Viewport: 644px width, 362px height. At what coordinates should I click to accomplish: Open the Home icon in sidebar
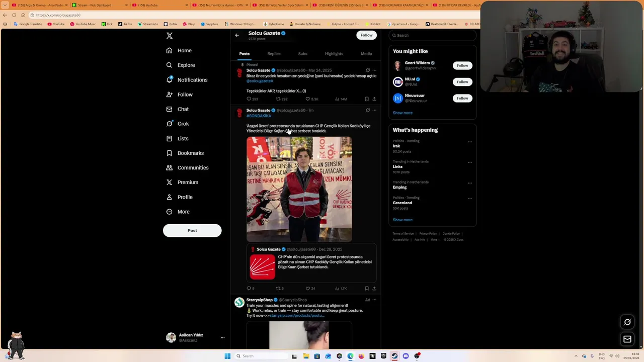coord(169,50)
